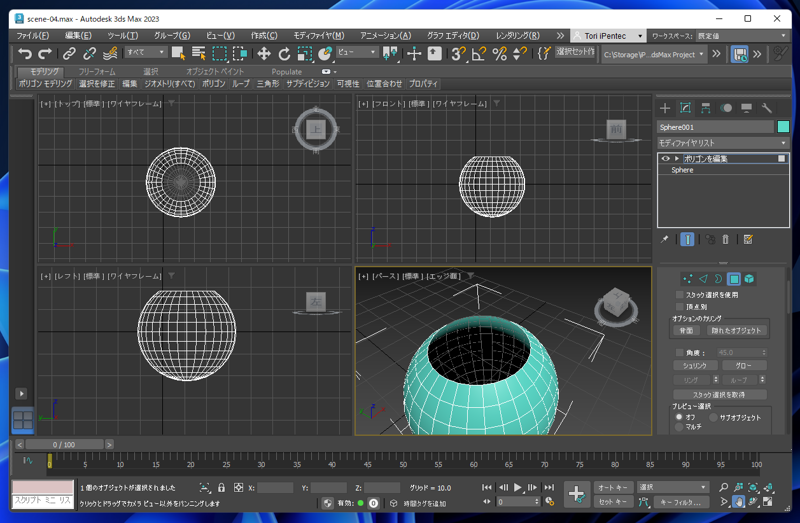Open the Display panel monitor icon

tap(746, 108)
